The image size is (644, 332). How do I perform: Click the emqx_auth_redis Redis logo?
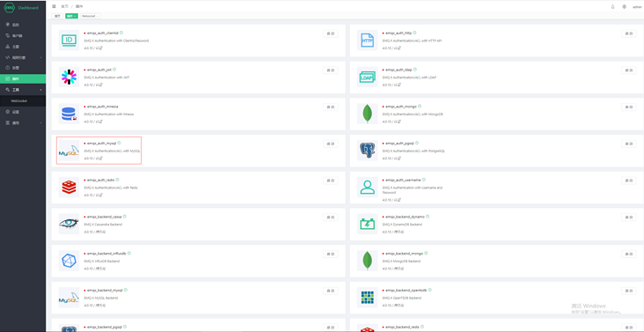(69, 187)
